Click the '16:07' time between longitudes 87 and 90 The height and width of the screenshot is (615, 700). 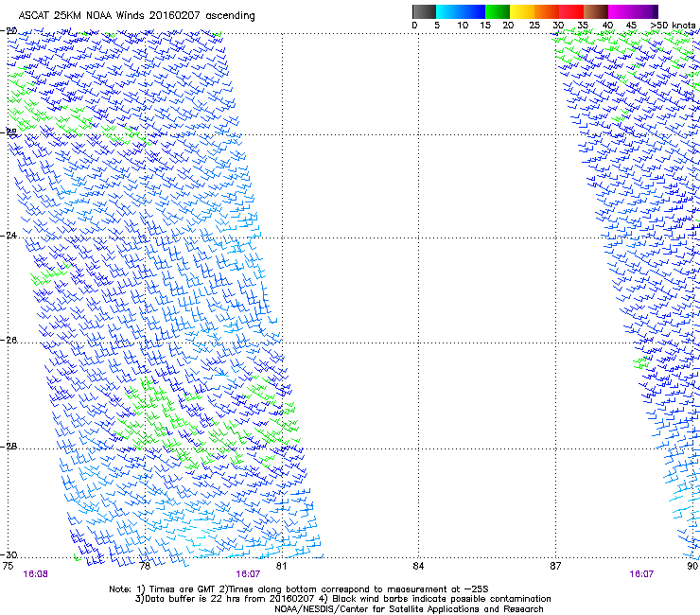point(641,574)
